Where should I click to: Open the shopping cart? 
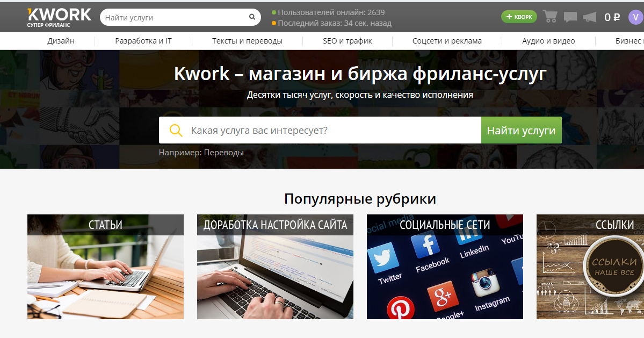[549, 16]
